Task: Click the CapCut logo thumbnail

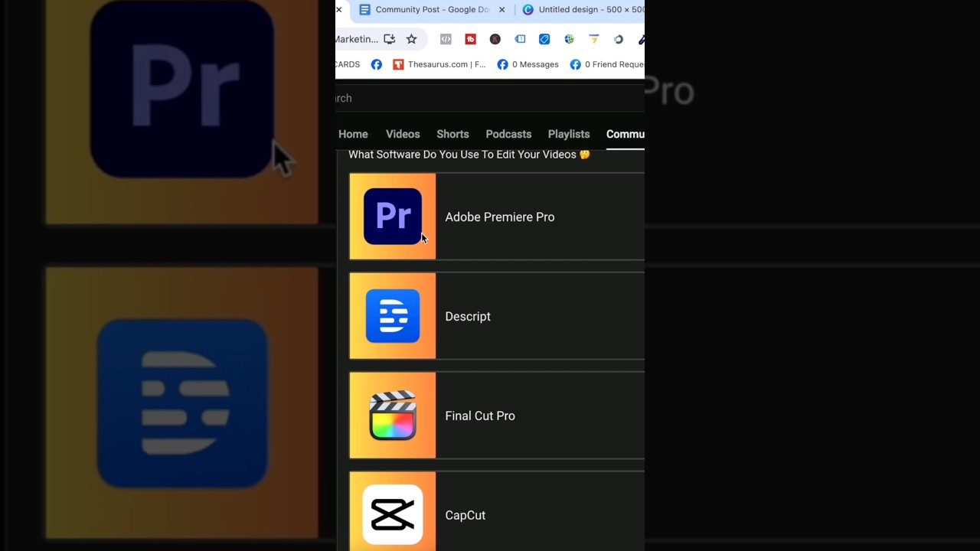Action: 393,511
